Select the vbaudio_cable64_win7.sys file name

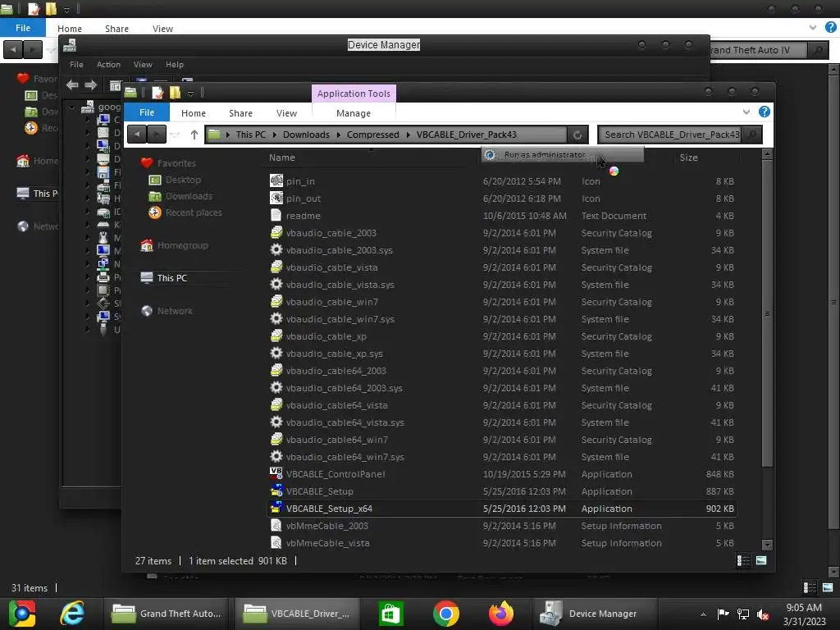click(x=345, y=457)
